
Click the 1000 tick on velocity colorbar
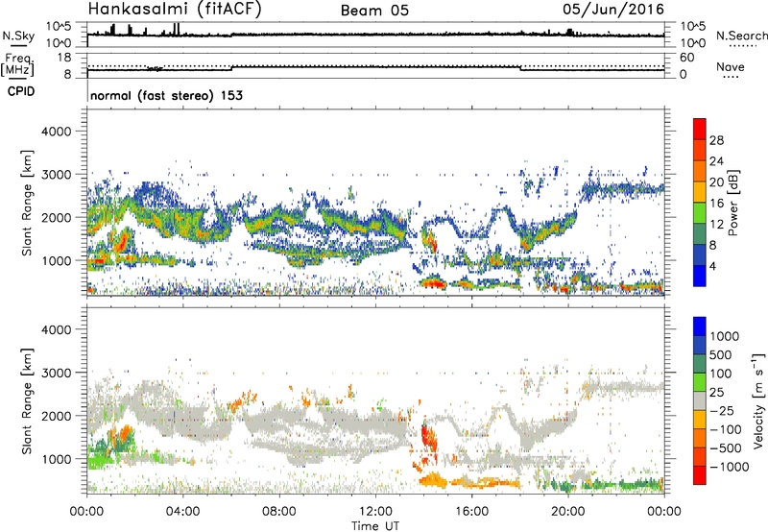[x=725, y=336]
